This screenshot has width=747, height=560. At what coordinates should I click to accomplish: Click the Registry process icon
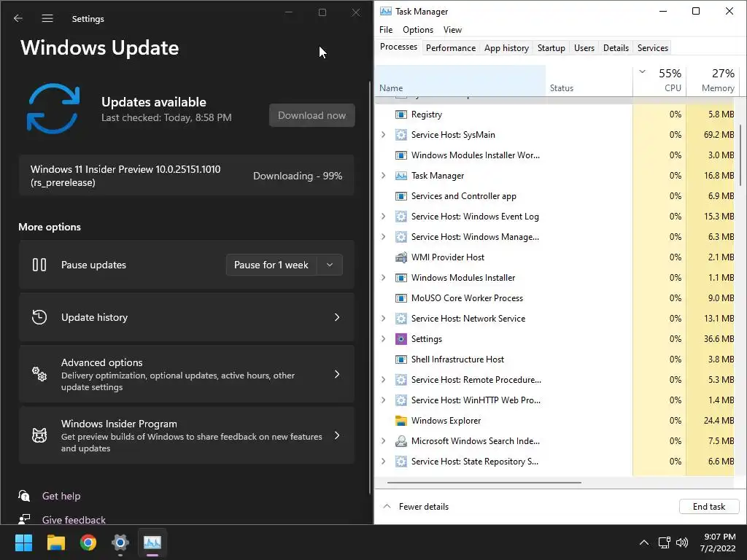click(401, 114)
